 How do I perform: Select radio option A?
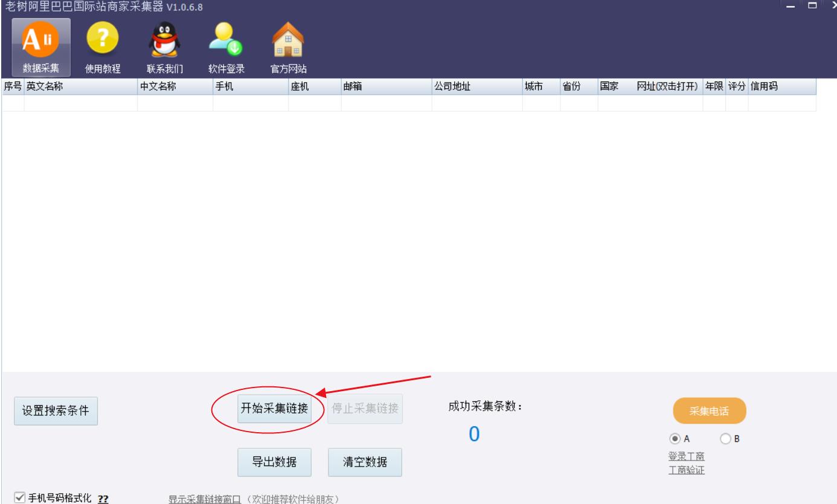675,439
